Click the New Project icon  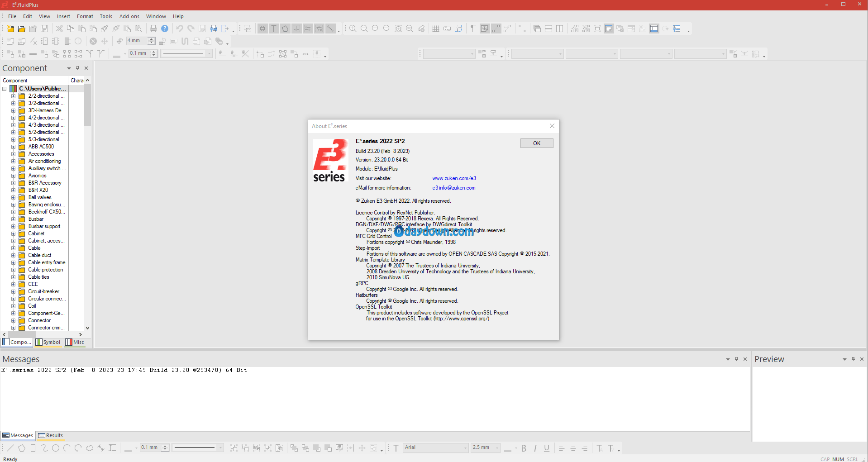[x=10, y=29]
